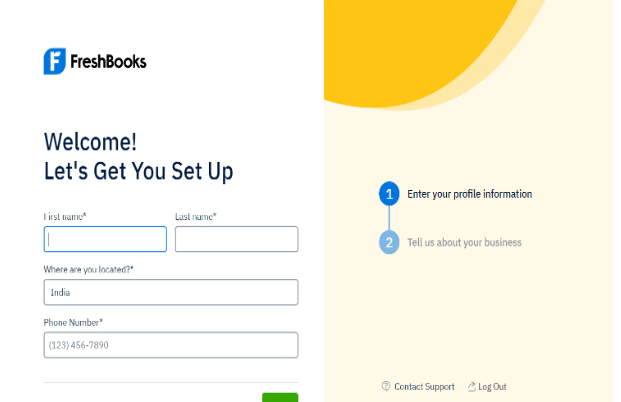Select the step 2 circle indicator
Viewport: 621px width, 402px height.
[389, 242]
